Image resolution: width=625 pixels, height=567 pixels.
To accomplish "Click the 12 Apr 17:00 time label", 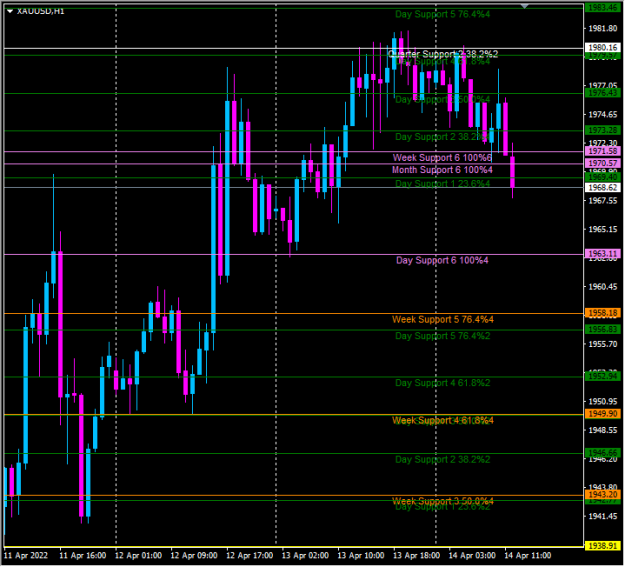I will tap(250, 555).
